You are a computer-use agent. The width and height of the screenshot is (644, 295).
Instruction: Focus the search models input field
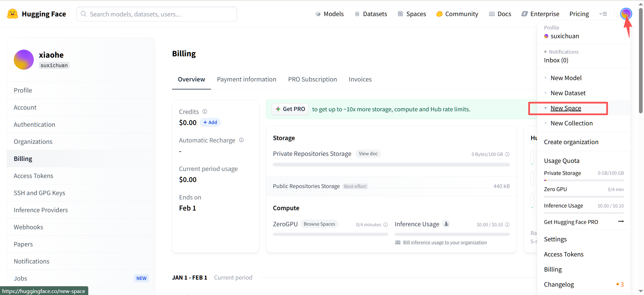point(161,14)
